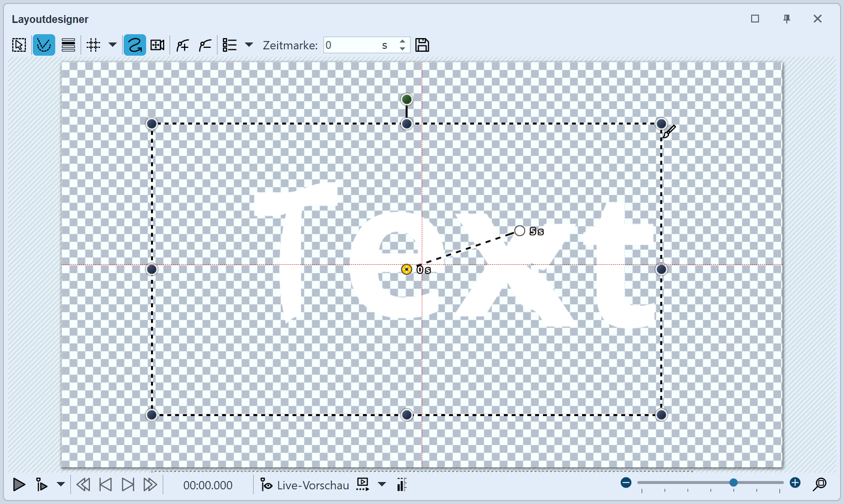Click the fast-forward double-arrow button
This screenshot has width=844, height=504.
[x=150, y=485]
